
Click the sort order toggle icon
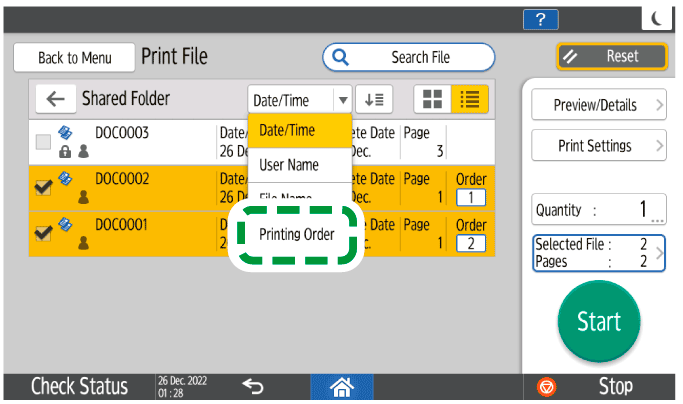(379, 99)
